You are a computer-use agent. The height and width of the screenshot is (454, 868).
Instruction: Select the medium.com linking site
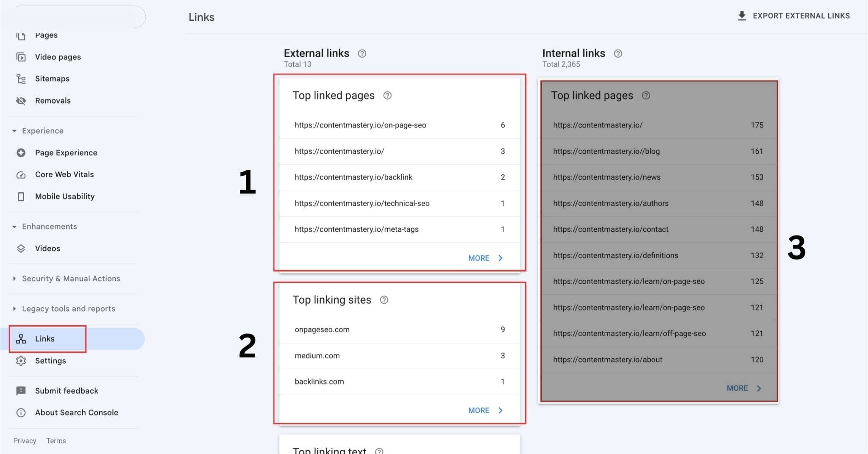coord(400,356)
